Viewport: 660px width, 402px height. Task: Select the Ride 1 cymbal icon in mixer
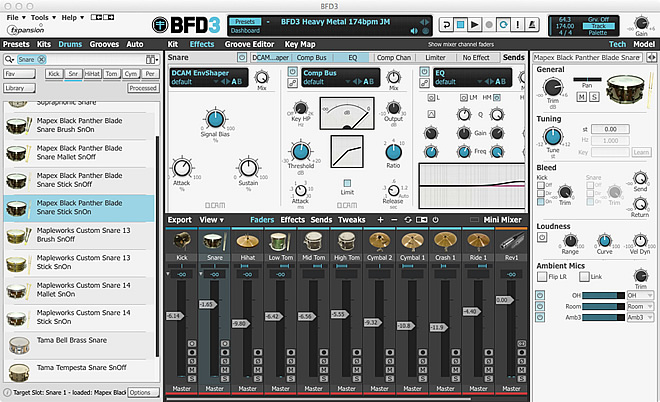(478, 241)
